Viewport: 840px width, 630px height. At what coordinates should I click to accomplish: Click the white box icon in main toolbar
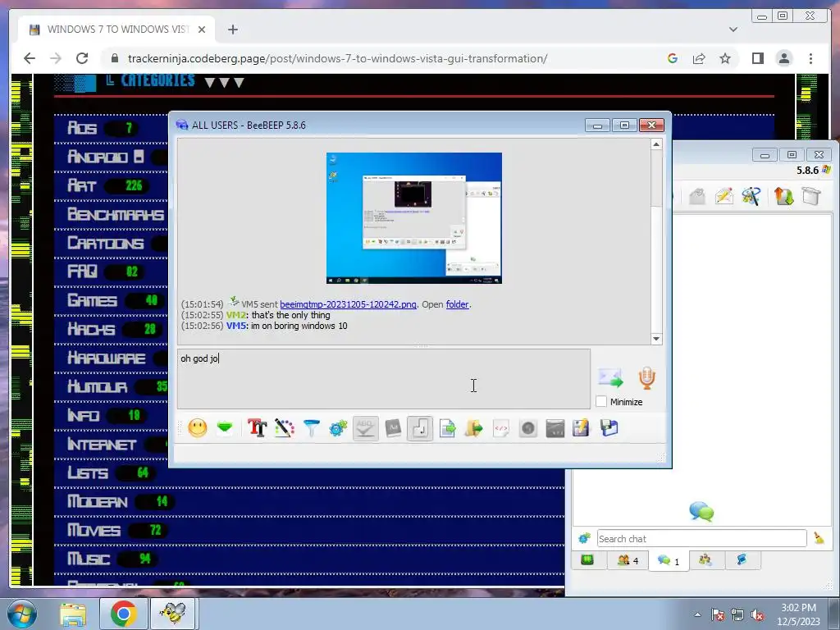[x=811, y=196]
